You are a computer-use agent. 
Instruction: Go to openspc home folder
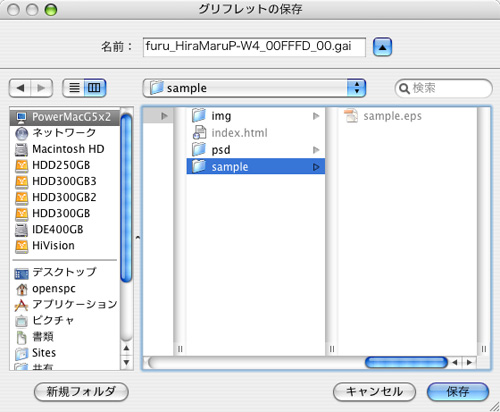pyautogui.click(x=65, y=288)
